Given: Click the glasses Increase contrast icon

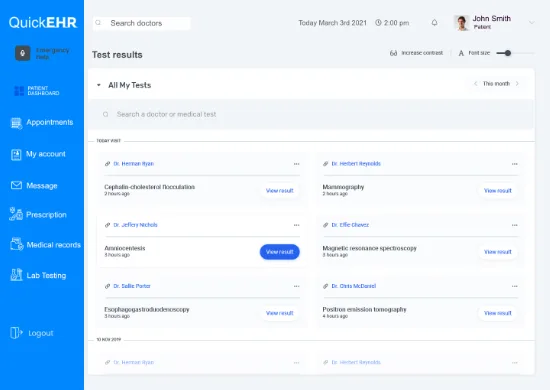Looking at the screenshot, I should 393,53.
